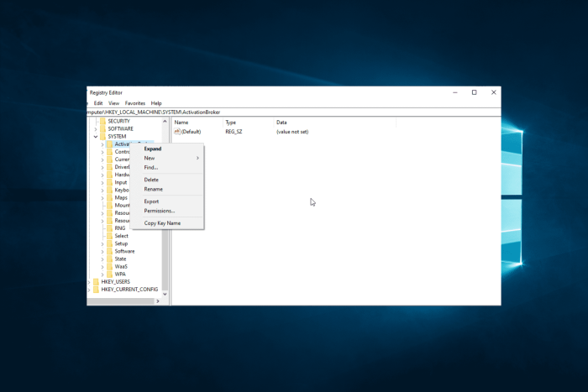Click the Name column header

(x=197, y=123)
